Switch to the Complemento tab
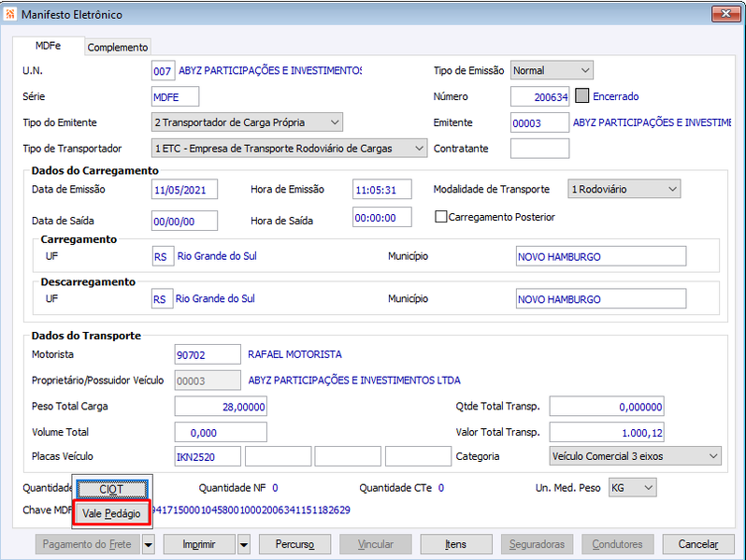746x560 pixels. [x=118, y=47]
